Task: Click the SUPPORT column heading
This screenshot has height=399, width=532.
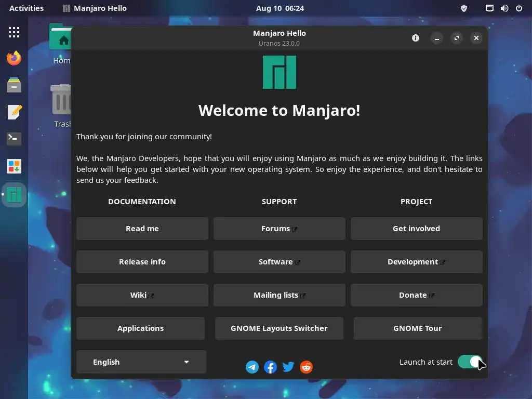Action: (x=279, y=202)
